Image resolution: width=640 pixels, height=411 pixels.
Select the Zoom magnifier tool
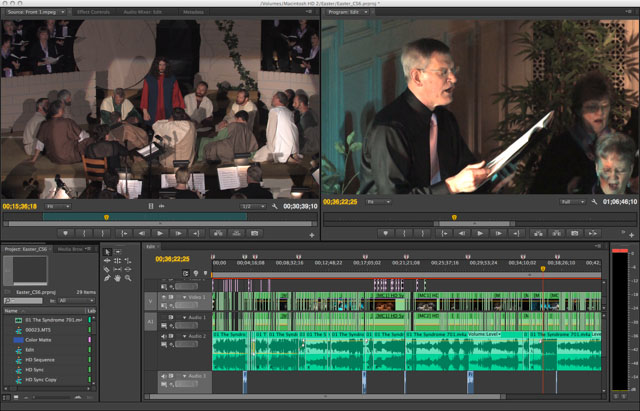click(x=128, y=278)
